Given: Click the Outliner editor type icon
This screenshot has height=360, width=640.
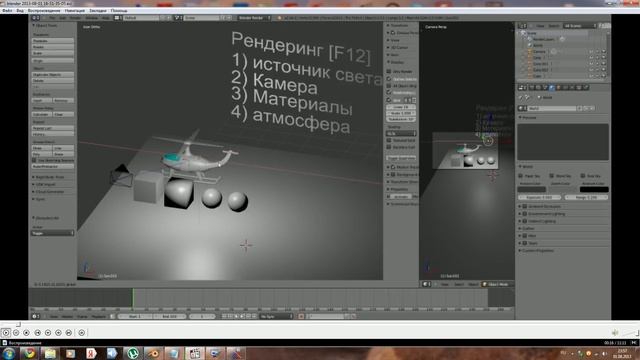Looking at the screenshot, I should (x=522, y=26).
